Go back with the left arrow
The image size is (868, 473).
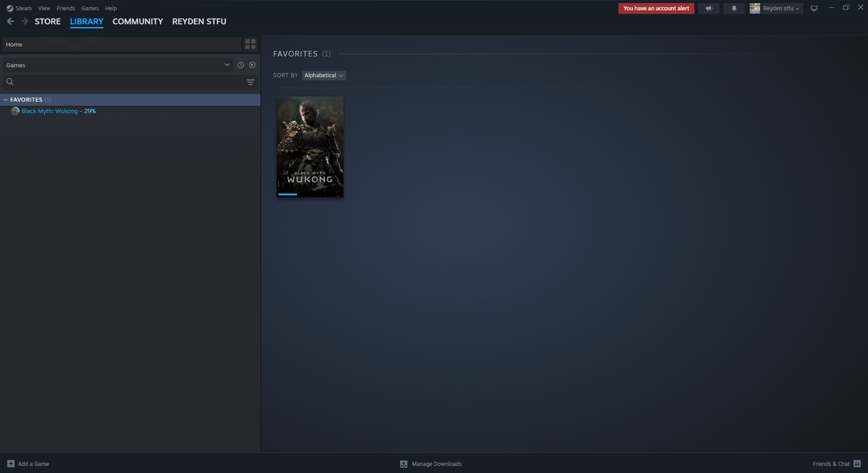point(10,21)
